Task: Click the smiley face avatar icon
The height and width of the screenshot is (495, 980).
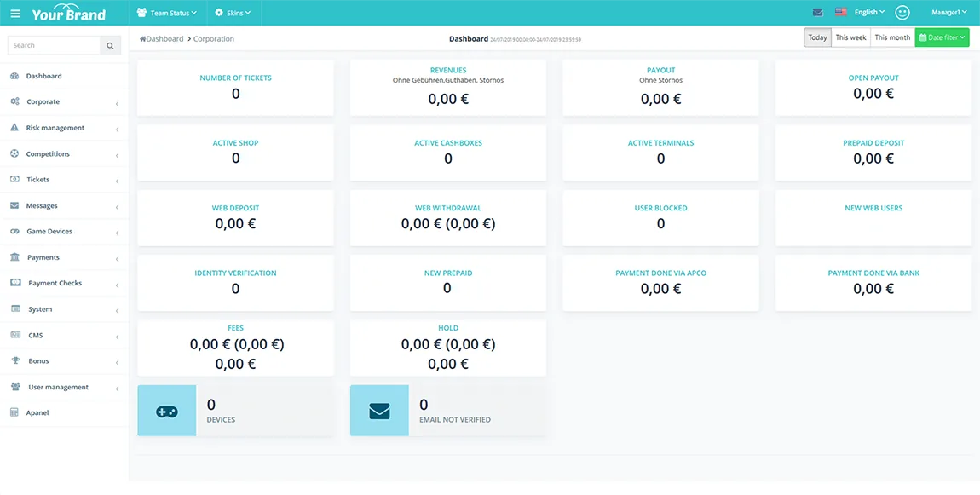Action: pos(902,13)
